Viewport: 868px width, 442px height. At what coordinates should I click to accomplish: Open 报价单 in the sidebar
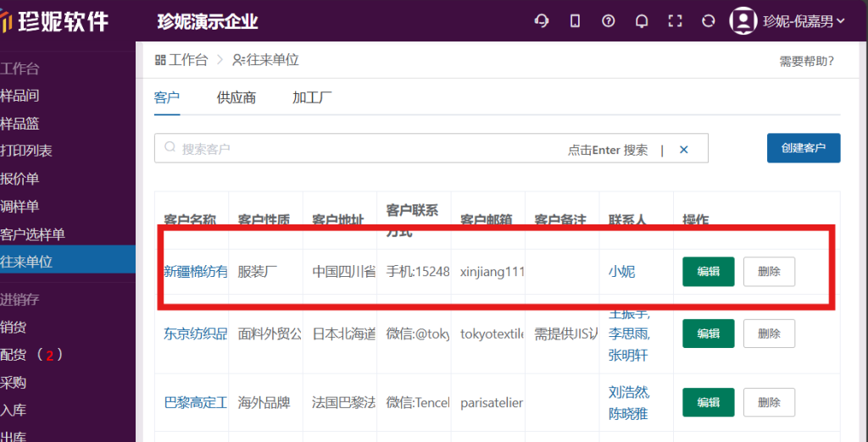[20, 179]
